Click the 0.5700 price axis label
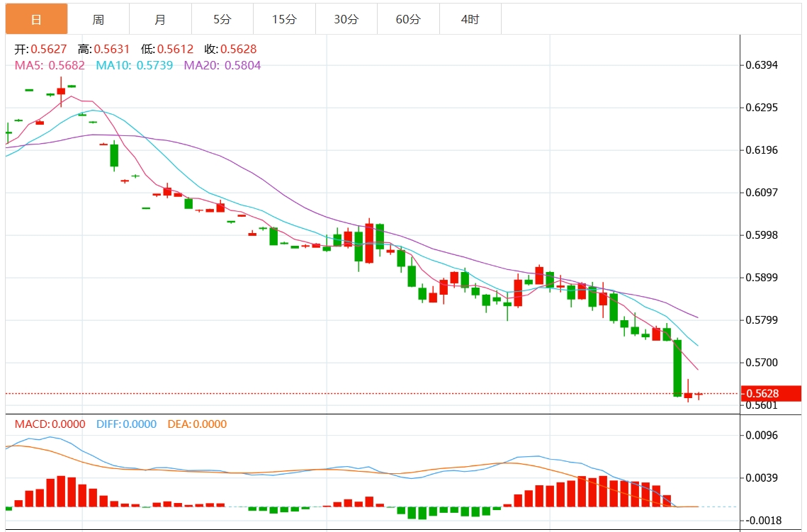The width and height of the screenshot is (807, 532). (x=762, y=363)
